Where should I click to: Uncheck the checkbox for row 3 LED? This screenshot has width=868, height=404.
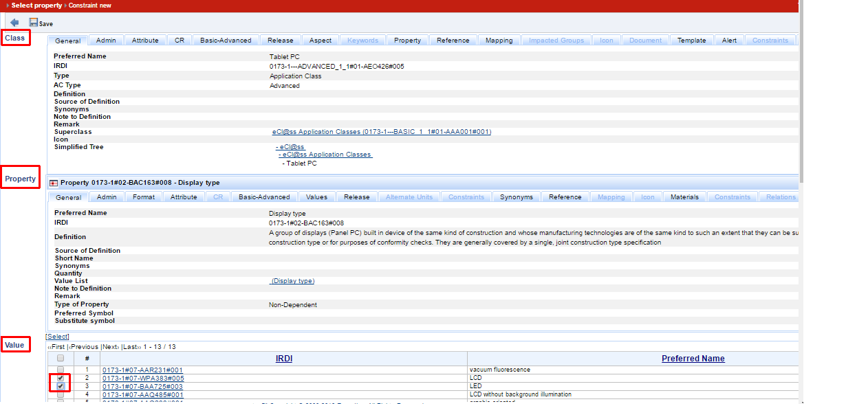pos(61,387)
